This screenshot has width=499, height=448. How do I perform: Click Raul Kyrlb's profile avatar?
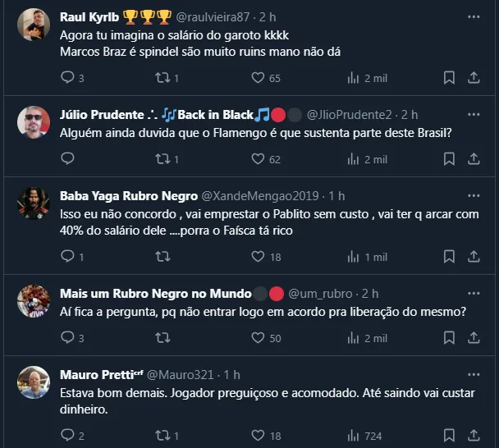pyautogui.click(x=34, y=25)
